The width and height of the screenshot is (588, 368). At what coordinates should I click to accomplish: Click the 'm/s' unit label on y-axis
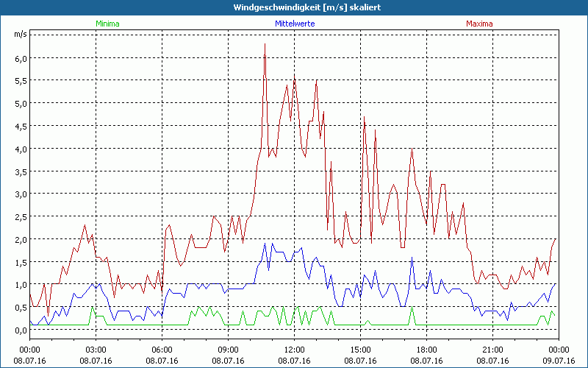click(20, 34)
